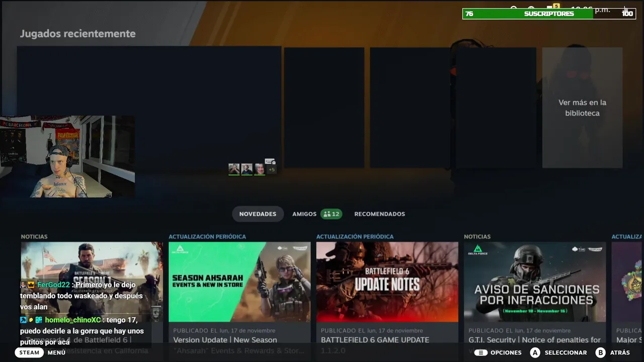
Task: Click the publish date under the Sanciones card
Action: tap(519, 330)
